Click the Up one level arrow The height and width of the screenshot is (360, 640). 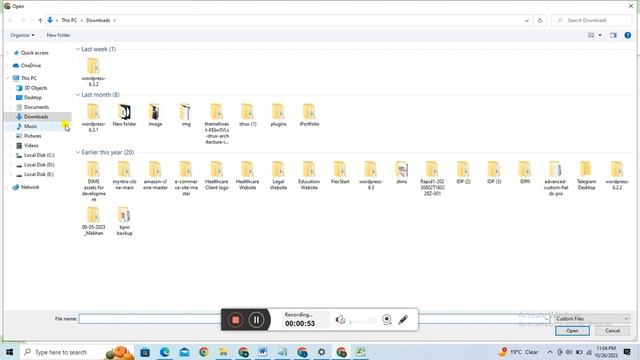tap(40, 20)
